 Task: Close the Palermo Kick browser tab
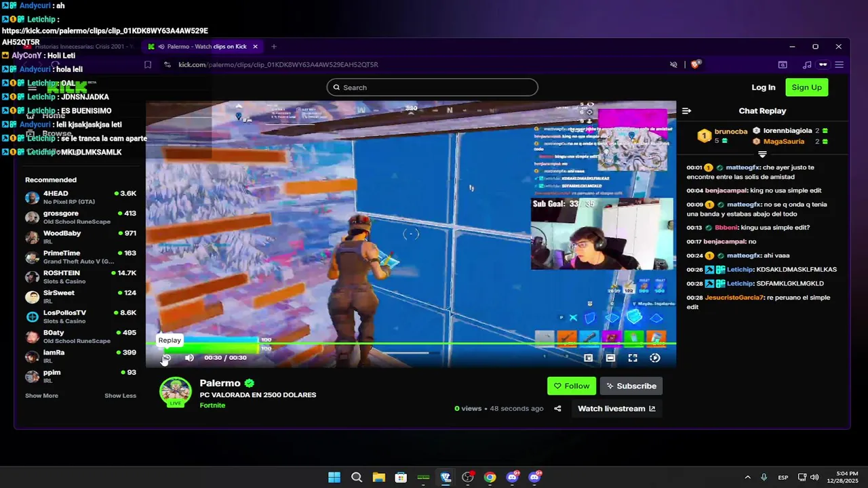(x=255, y=47)
